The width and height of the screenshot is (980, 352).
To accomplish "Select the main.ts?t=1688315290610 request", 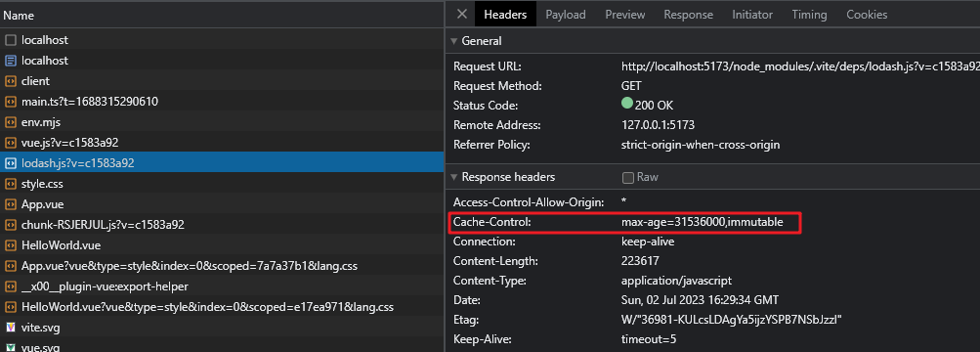I will tap(222, 102).
